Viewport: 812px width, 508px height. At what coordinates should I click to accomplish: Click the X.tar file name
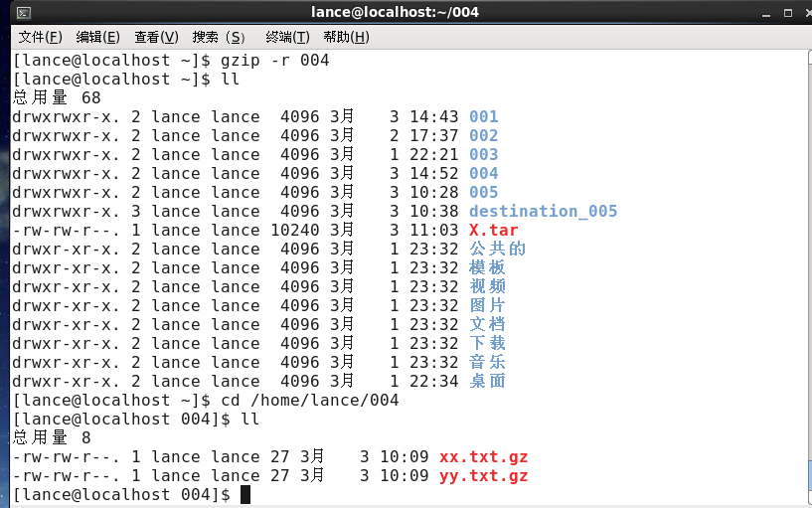tap(494, 230)
